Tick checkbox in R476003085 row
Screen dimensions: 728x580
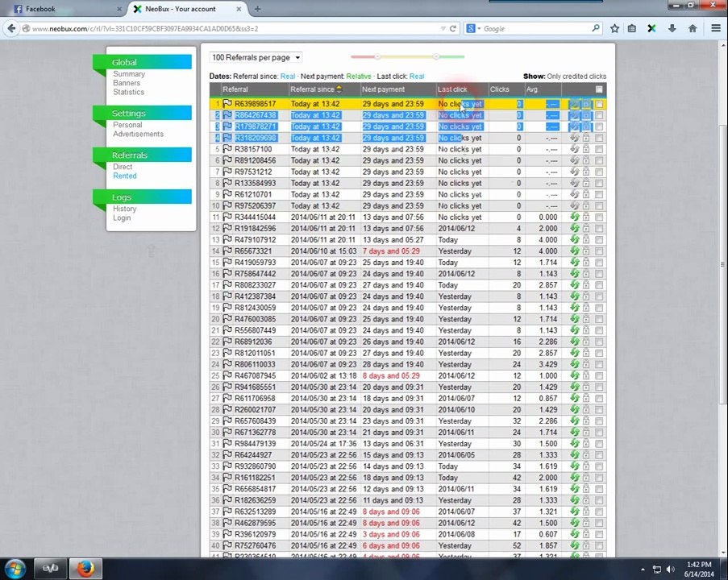(x=599, y=319)
